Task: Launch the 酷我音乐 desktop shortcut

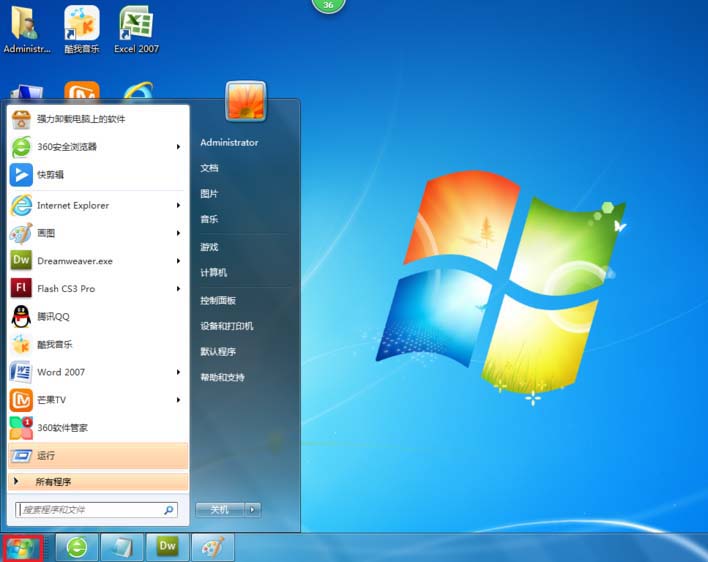Action: click(82, 28)
